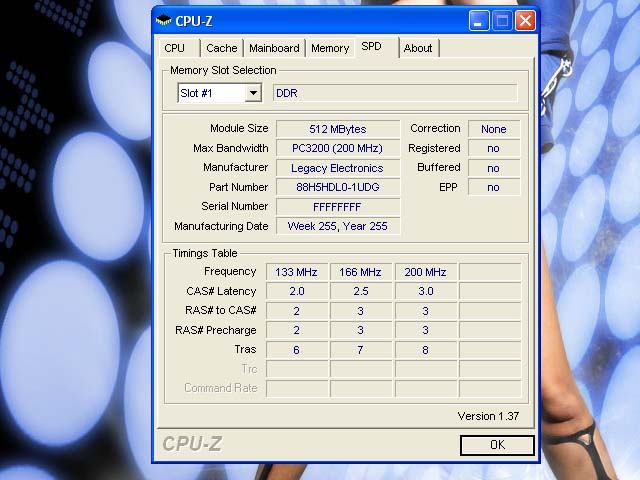
Task: Click the RAS# Precharge label
Action: (216, 330)
